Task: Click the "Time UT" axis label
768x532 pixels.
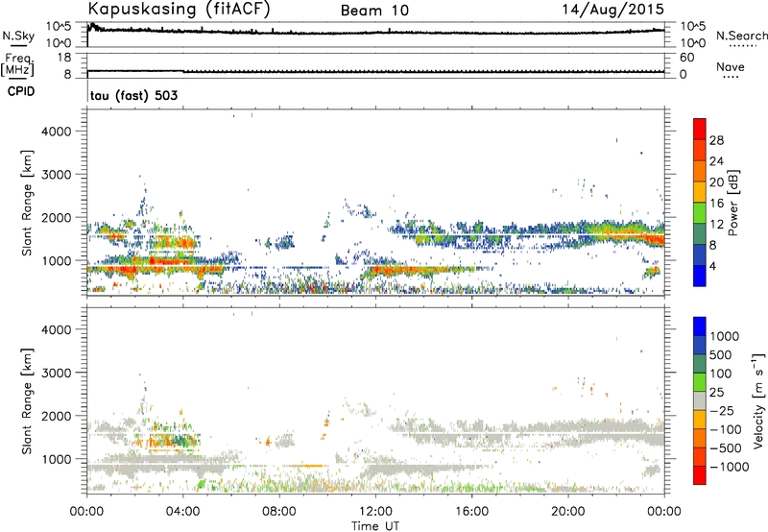Action: (375, 526)
